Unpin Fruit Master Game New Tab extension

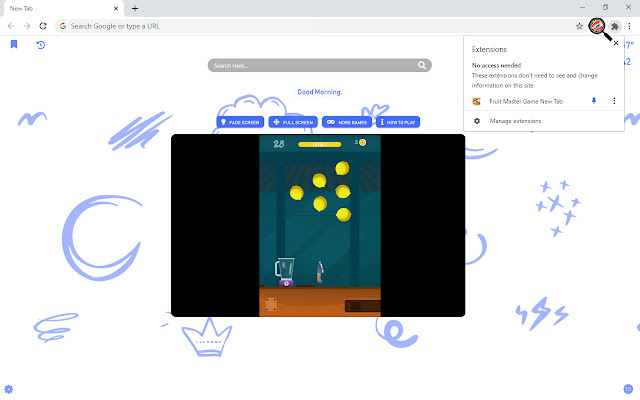594,101
